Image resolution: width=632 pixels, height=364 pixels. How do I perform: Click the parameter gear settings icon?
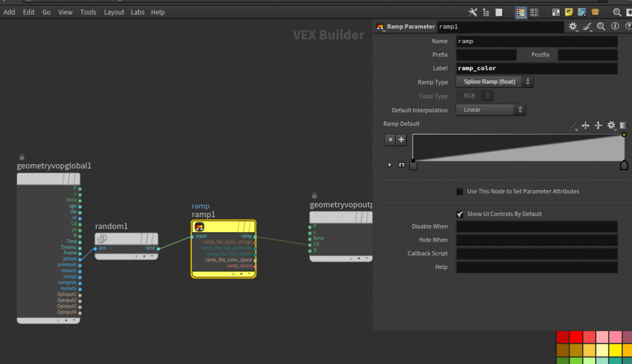point(573,27)
